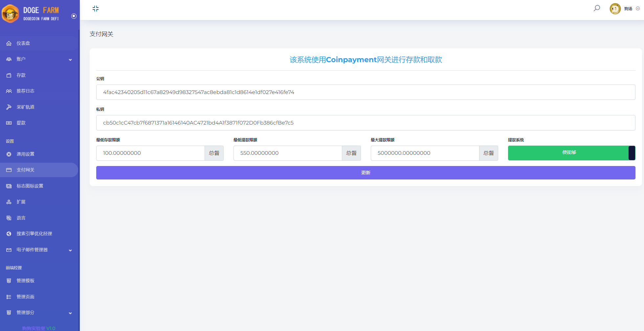Open the 通用设置 general settings entry
This screenshot has height=331, width=644.
tap(9, 154)
